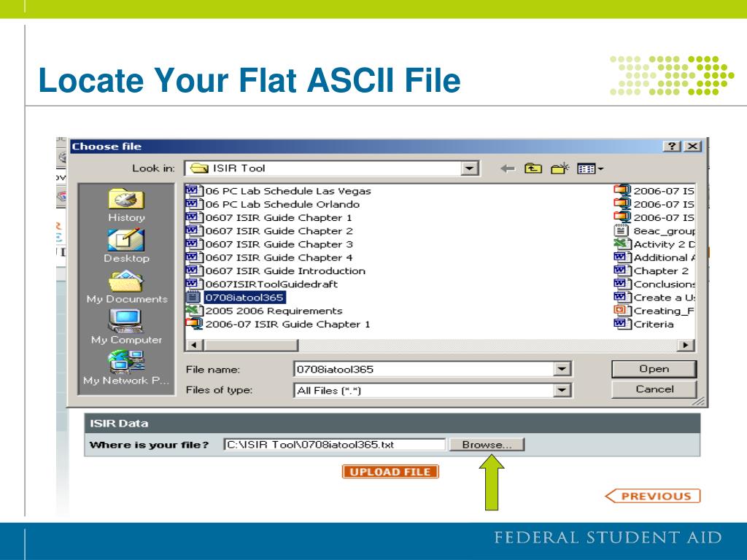Image resolution: width=747 pixels, height=560 pixels.
Task: Select file 06 PC Lab Schedule Orlando
Action: 273,204
